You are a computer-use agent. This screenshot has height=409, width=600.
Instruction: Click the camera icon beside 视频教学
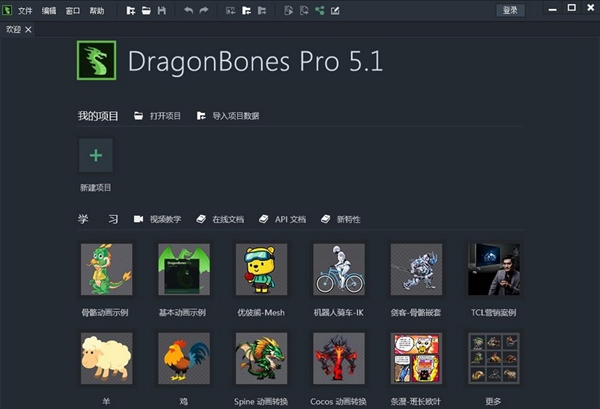(x=139, y=219)
